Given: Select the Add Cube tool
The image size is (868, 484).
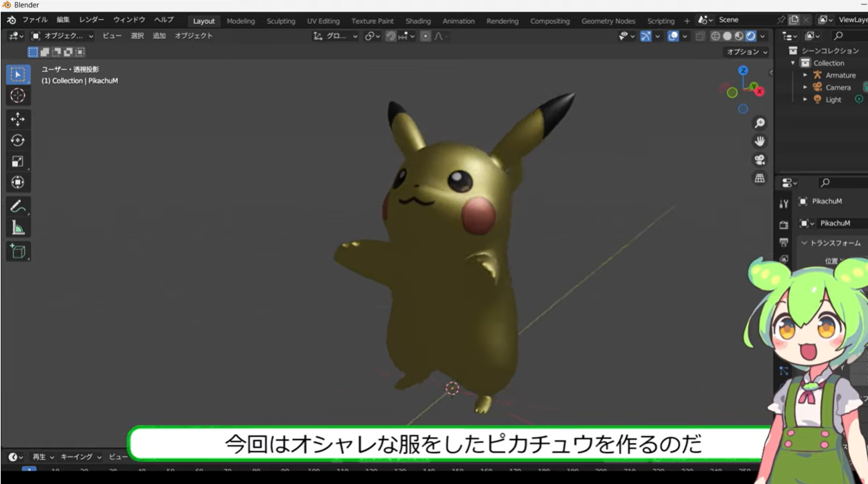Looking at the screenshot, I should pyautogui.click(x=18, y=251).
